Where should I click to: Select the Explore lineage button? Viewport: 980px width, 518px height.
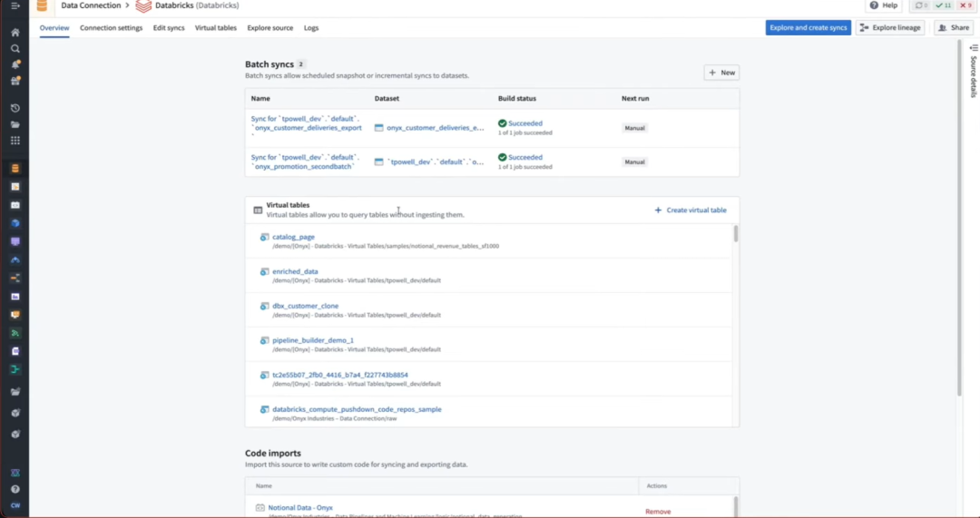click(x=890, y=27)
